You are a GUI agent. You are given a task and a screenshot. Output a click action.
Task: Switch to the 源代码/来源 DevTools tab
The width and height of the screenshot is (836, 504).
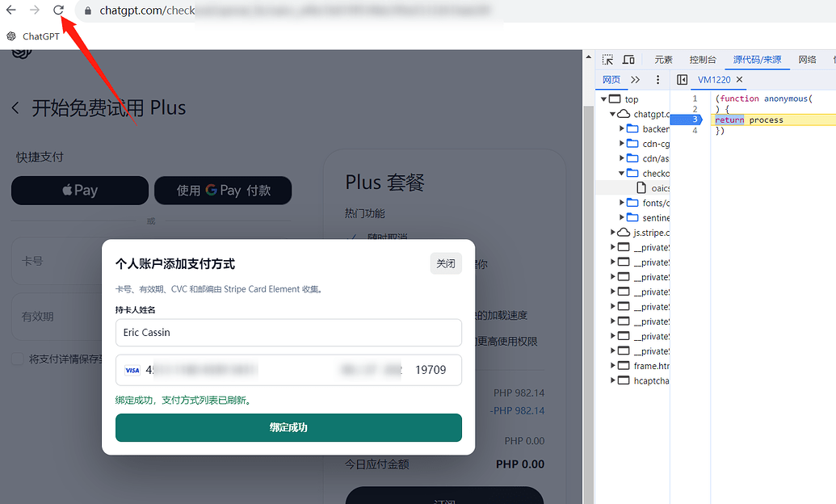tap(757, 60)
